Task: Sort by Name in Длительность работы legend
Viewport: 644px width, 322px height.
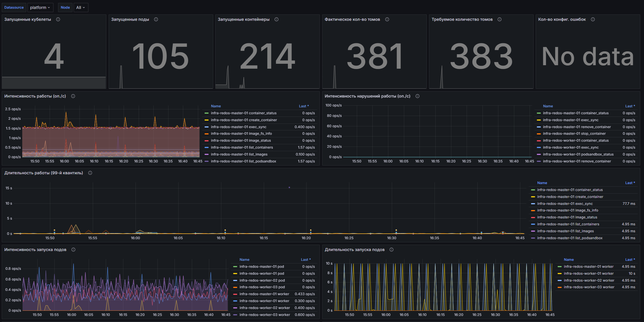Action: pyautogui.click(x=542, y=183)
